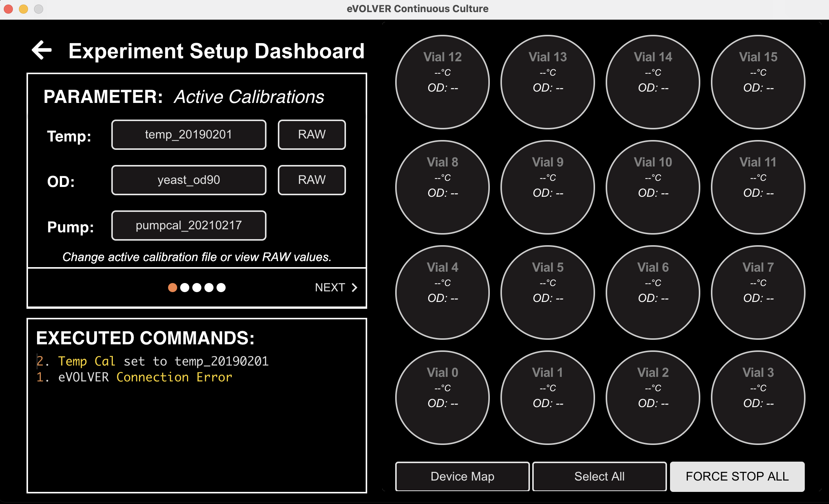
Task: Select the first orange page dot
Action: (x=173, y=288)
